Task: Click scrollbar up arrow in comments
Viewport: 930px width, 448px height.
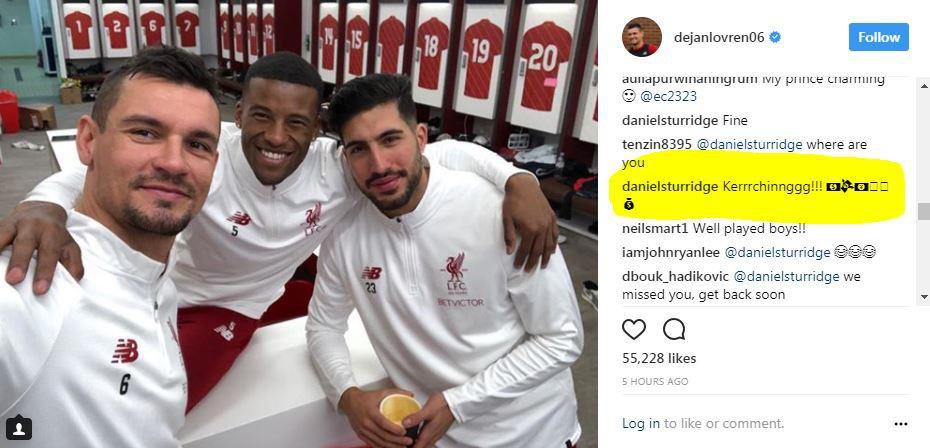Action: [923, 87]
